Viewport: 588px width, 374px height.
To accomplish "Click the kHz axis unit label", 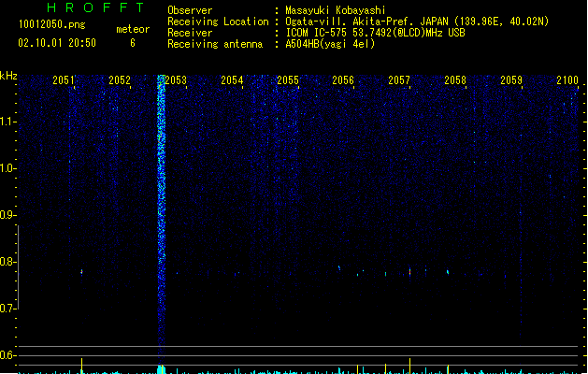I will click(8, 76).
